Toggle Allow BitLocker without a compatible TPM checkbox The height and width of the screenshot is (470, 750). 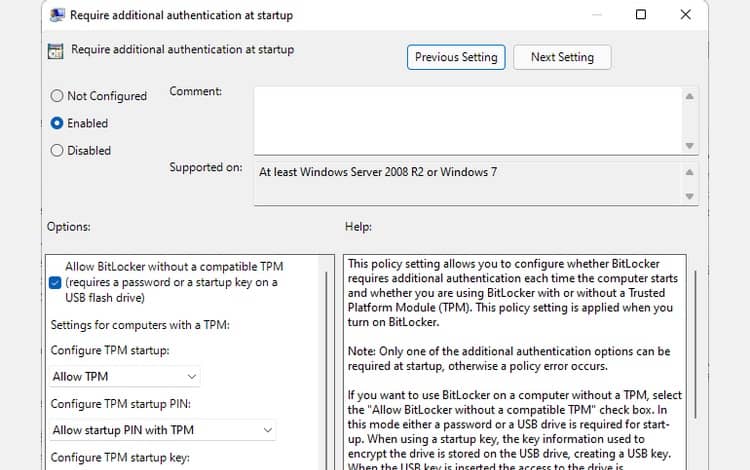(x=55, y=283)
